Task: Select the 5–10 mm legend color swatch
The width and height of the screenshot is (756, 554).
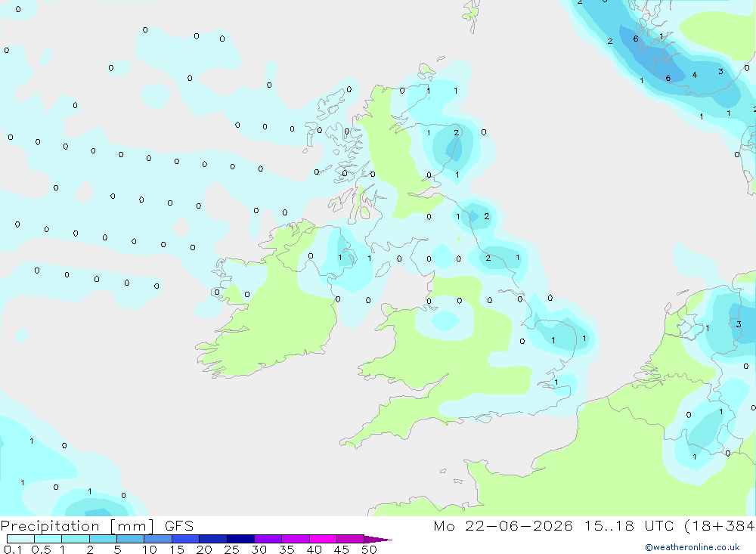Action: 130,539
